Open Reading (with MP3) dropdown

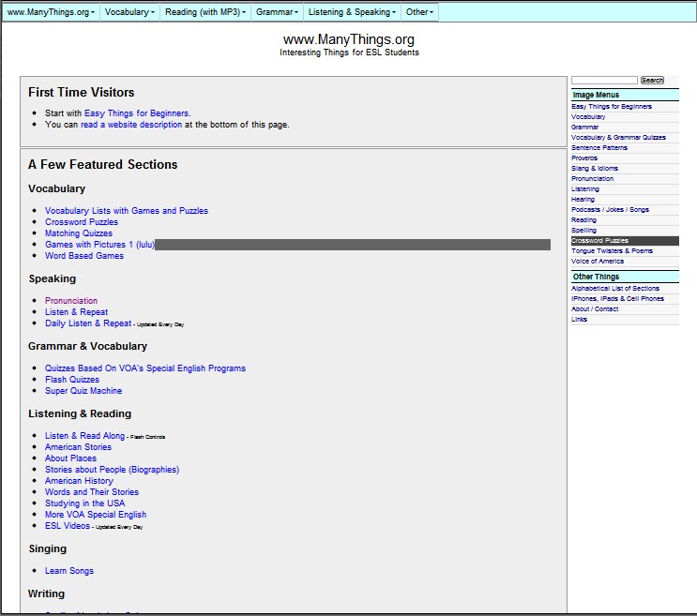205,12
